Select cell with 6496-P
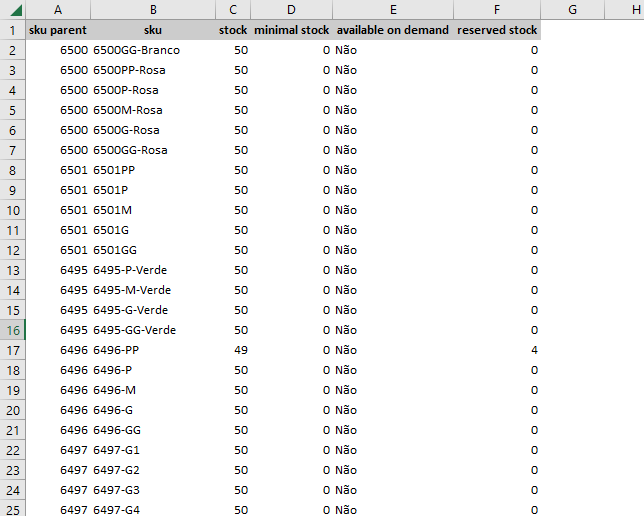644x516 pixels. click(153, 370)
